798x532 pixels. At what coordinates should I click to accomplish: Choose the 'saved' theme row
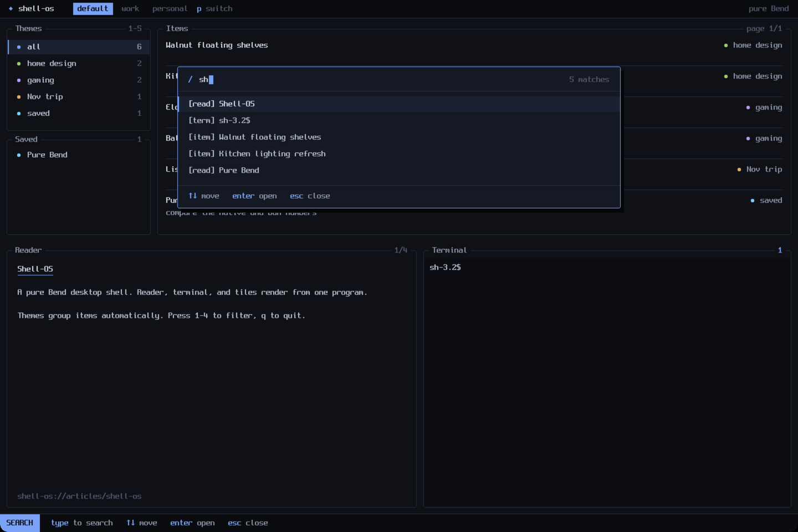click(x=79, y=113)
